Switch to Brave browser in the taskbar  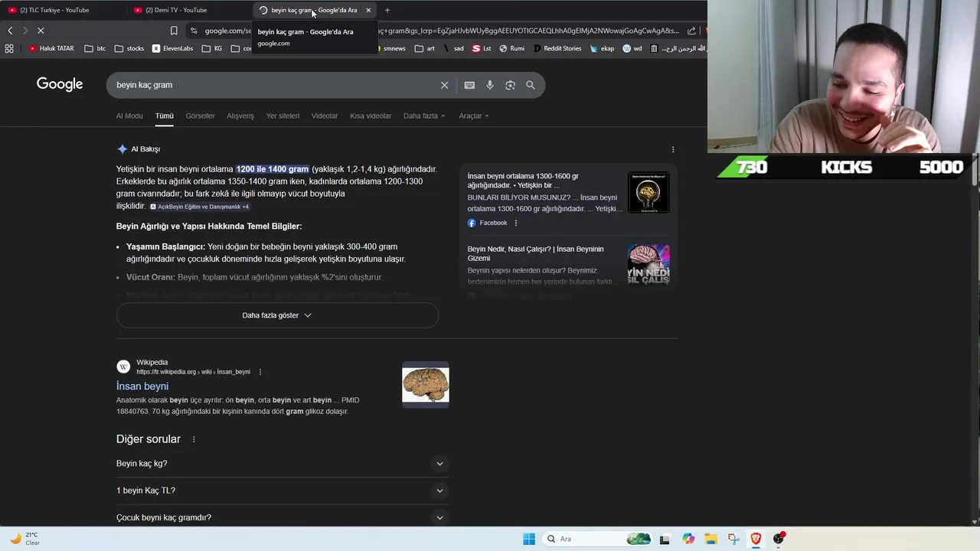756,539
